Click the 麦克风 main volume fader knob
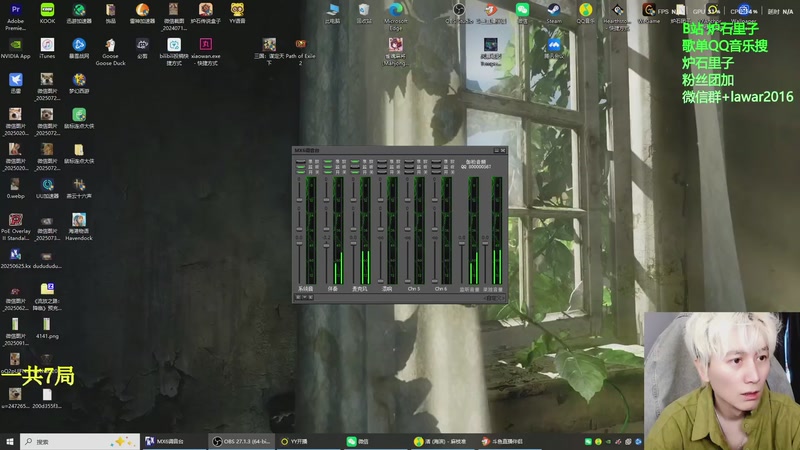The image size is (800, 450). point(354,243)
